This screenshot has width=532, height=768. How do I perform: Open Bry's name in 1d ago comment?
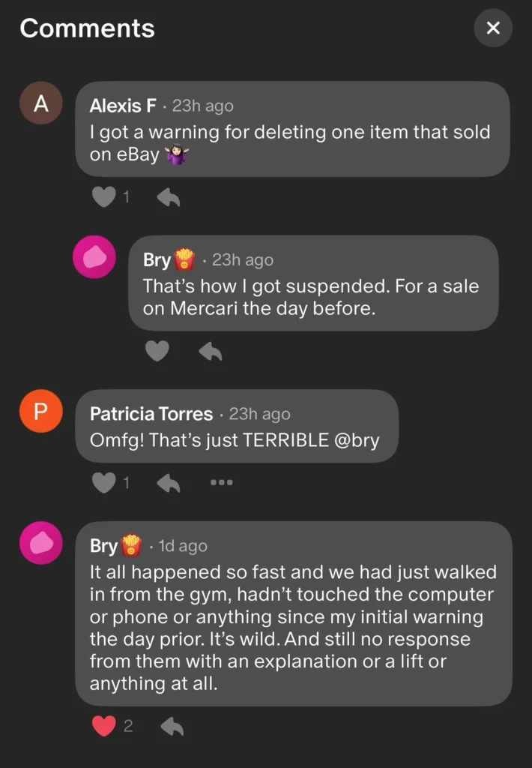[x=104, y=546]
